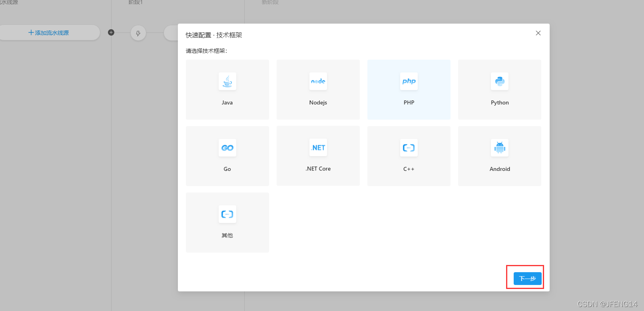The height and width of the screenshot is (311, 644).
Task: Click the .NET Core framework label
Action: 318,169
